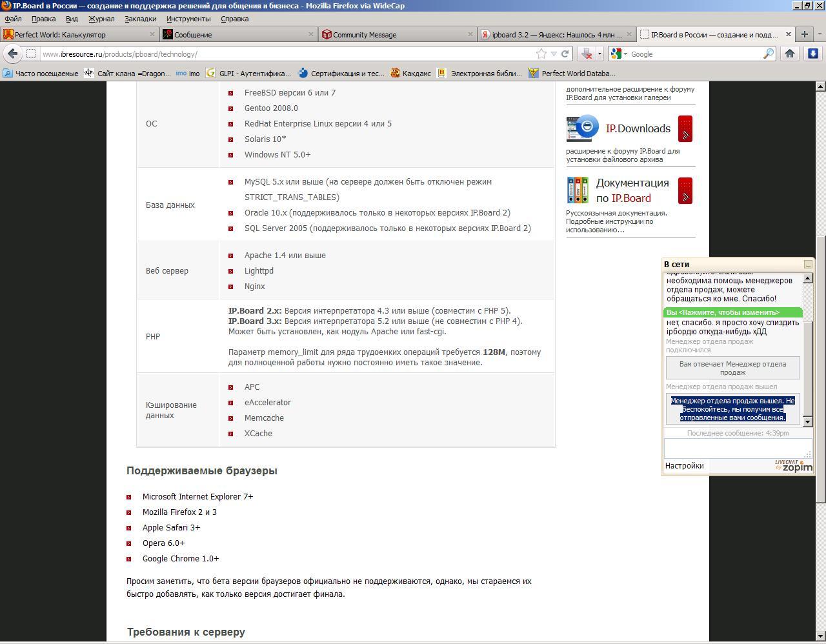
Task: Minimize the В сети chat widget
Action: coord(808,264)
